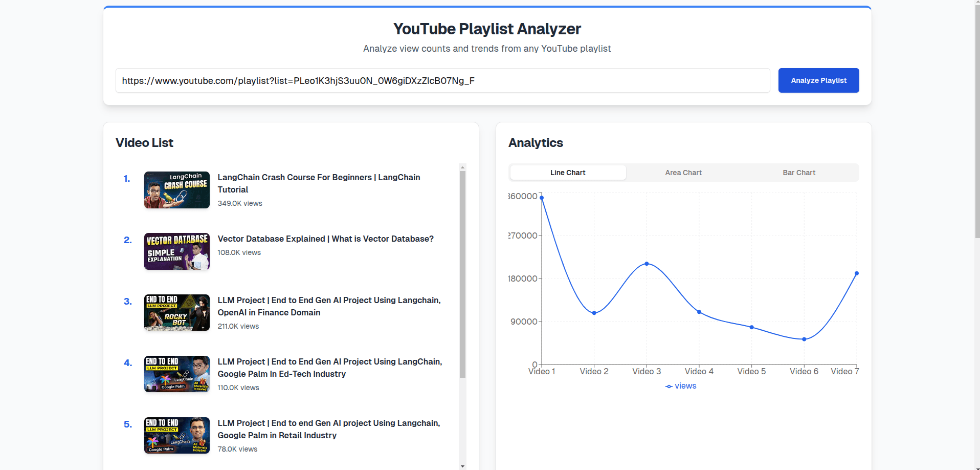The image size is (980, 470).
Task: Open the Rocky Bot finance project thumbnail
Action: pyautogui.click(x=177, y=313)
